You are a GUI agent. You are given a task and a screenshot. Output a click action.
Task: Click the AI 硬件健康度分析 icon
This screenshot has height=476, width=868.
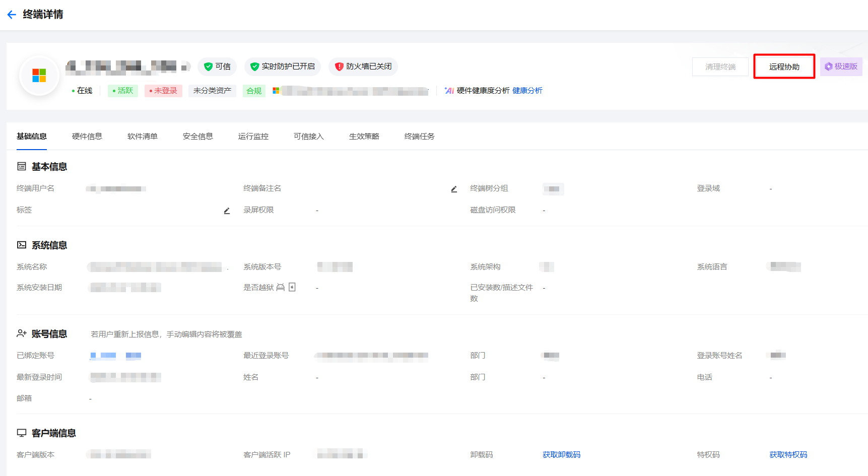point(449,91)
